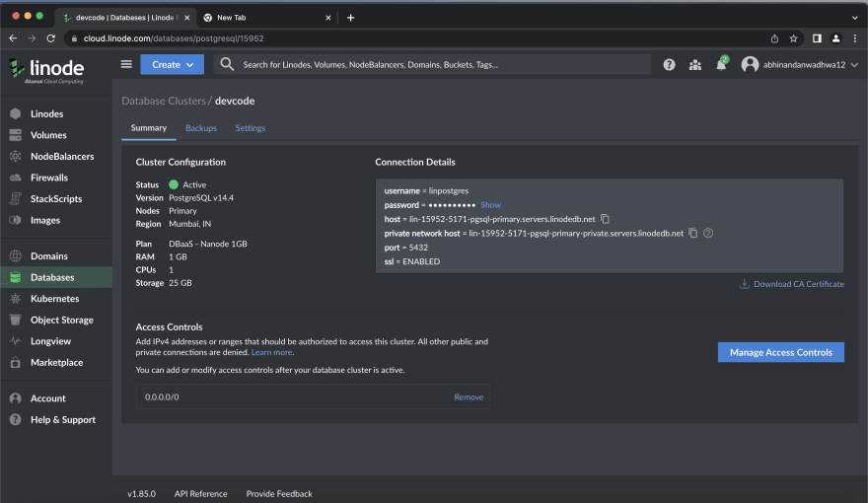The image size is (868, 503).
Task: Navigate to Images in sidebar
Action: click(45, 220)
